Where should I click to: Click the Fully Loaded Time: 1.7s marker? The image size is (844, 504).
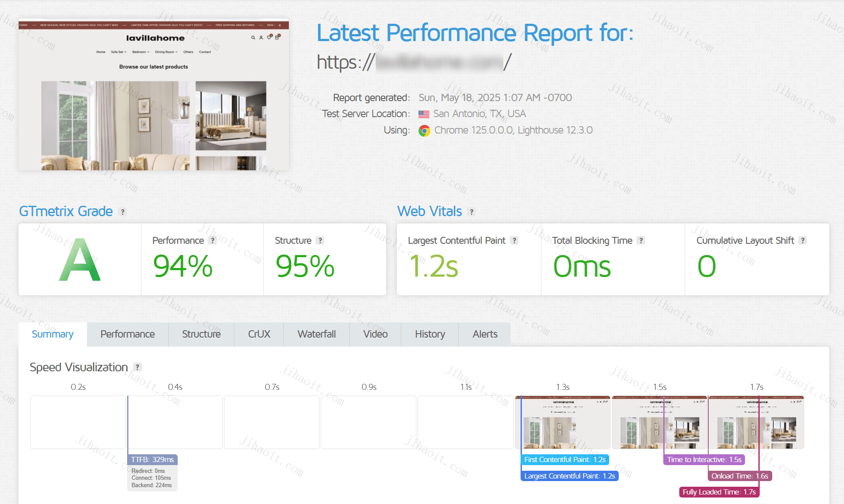coord(719,492)
